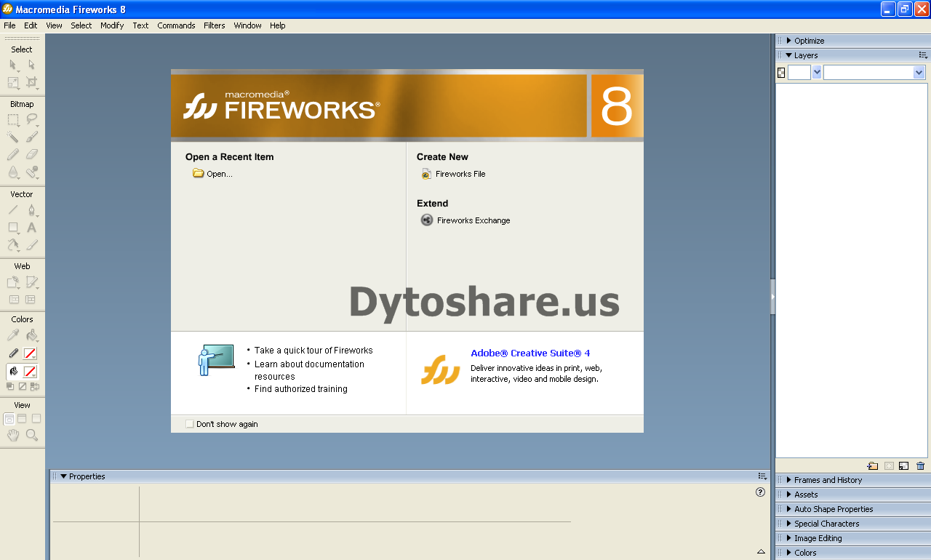Pick the Magic Wand tool
Screen dimensions: 931x560
click(x=12, y=137)
